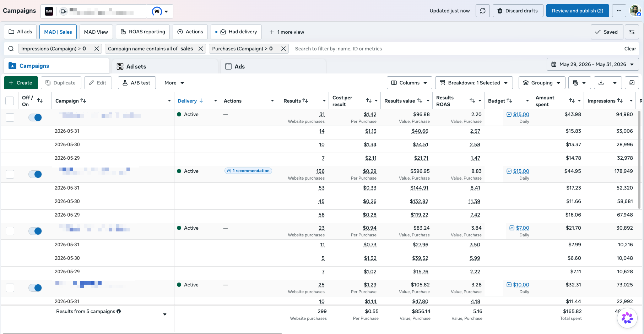
Task: Remove the Purchases (Campaign) filter
Action: pyautogui.click(x=283, y=49)
